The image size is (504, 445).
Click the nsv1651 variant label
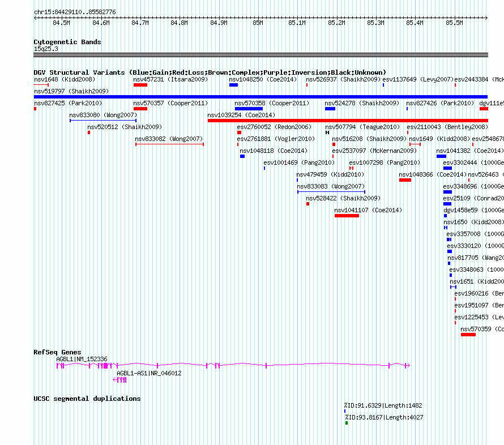pyautogui.click(x=477, y=281)
